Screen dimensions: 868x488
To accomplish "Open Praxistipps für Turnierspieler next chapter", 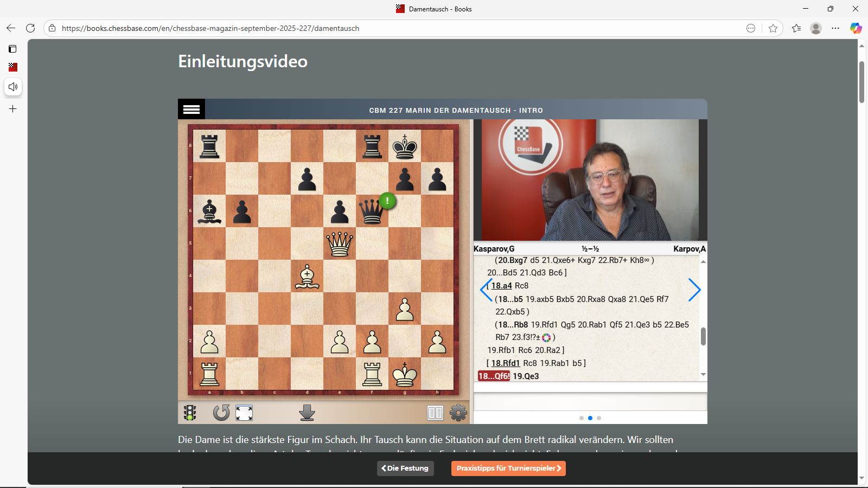I will (508, 468).
